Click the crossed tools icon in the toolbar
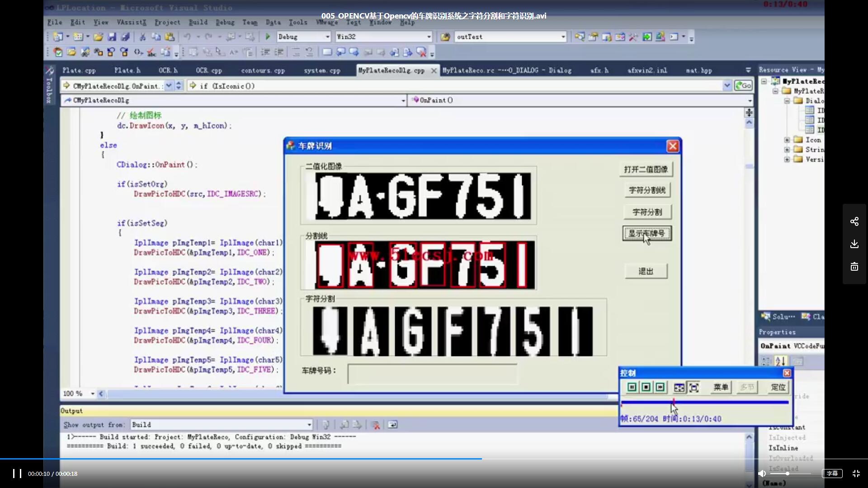Screen dimensions: 868x488 pos(633,37)
